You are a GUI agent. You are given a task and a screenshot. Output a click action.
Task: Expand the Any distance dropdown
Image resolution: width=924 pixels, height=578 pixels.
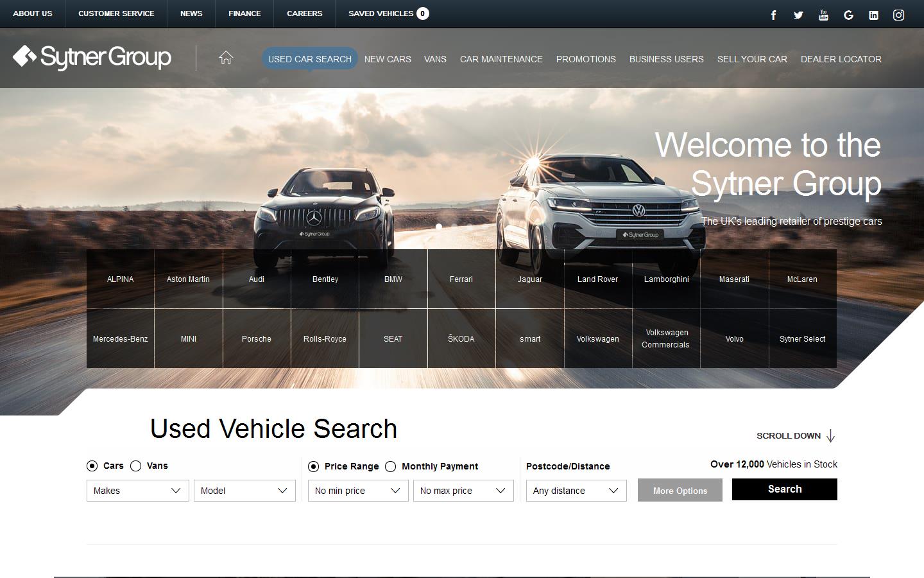pyautogui.click(x=576, y=491)
